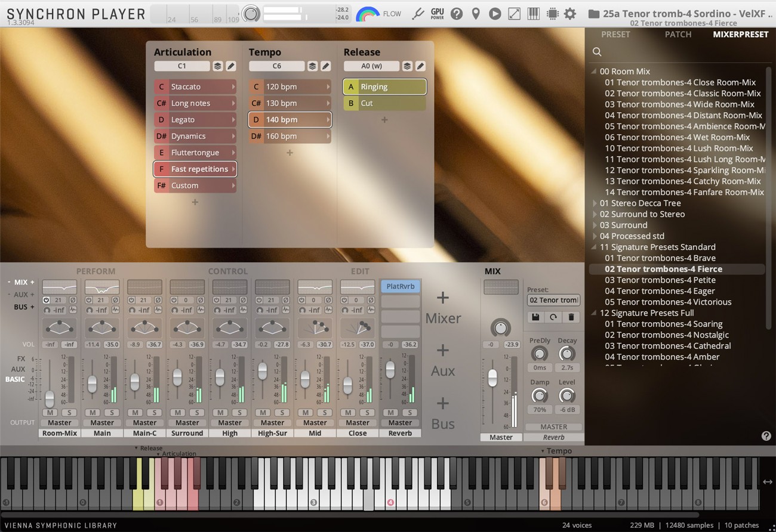The width and height of the screenshot is (776, 532).
Task: Open CONTROL view tab
Action: pos(228,271)
